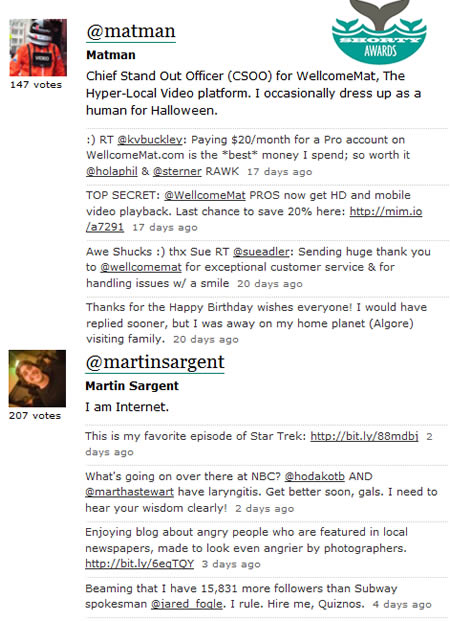Click the @marthastewart mention
450x621 pixels.
tap(130, 492)
